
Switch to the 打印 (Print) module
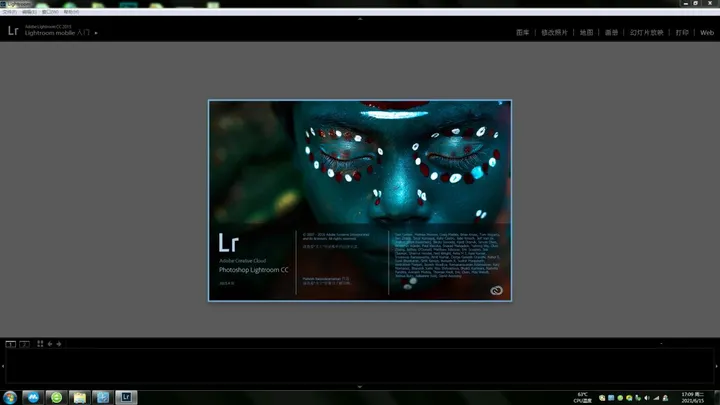pos(682,33)
